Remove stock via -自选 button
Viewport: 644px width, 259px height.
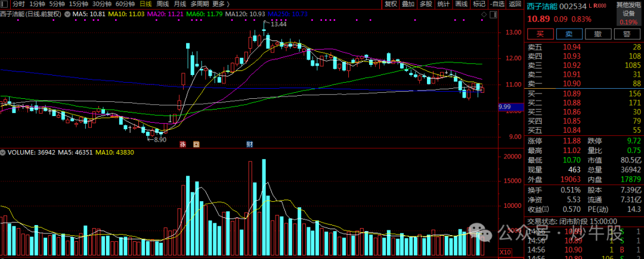497,4
